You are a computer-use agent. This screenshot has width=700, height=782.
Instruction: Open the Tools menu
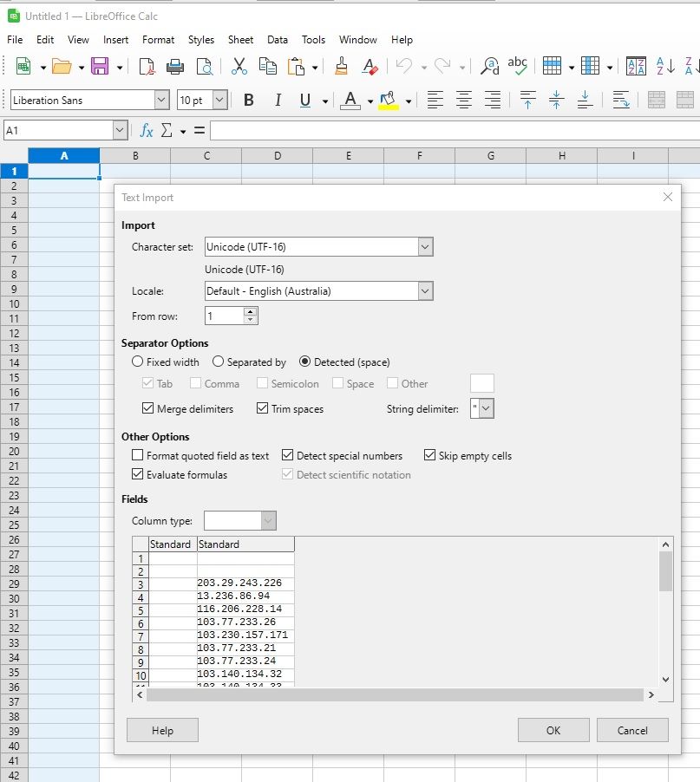(x=313, y=40)
